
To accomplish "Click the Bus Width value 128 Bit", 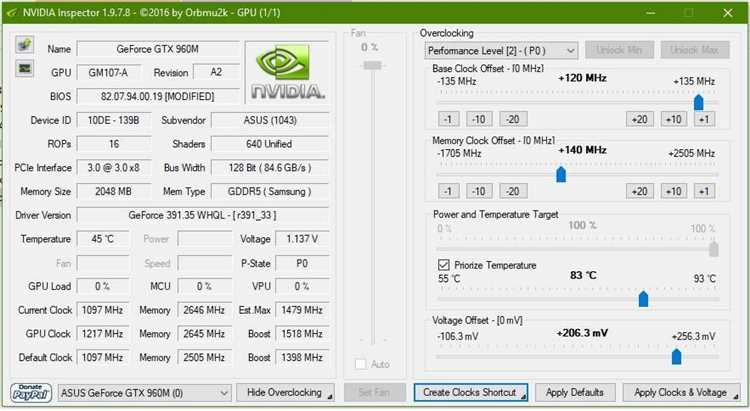I will pos(270,167).
